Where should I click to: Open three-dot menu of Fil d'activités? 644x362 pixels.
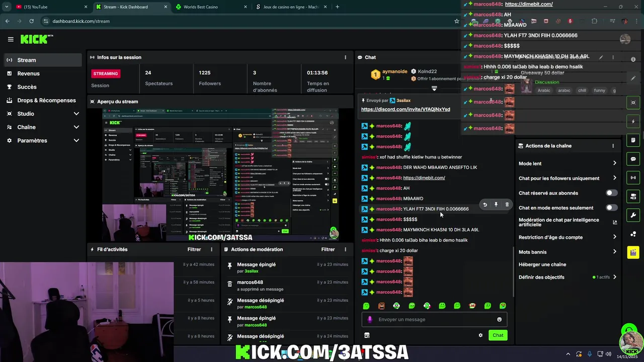pyautogui.click(x=212, y=249)
